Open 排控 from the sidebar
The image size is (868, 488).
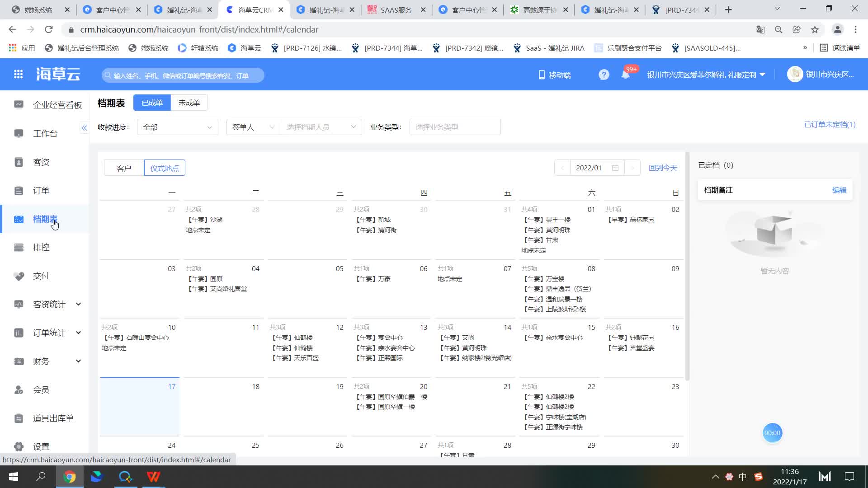[41, 248]
